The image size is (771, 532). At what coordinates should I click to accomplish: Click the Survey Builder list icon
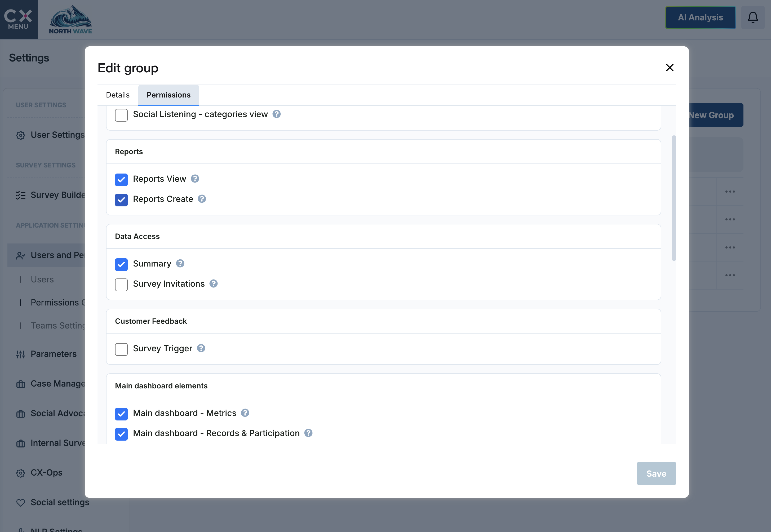point(21,195)
